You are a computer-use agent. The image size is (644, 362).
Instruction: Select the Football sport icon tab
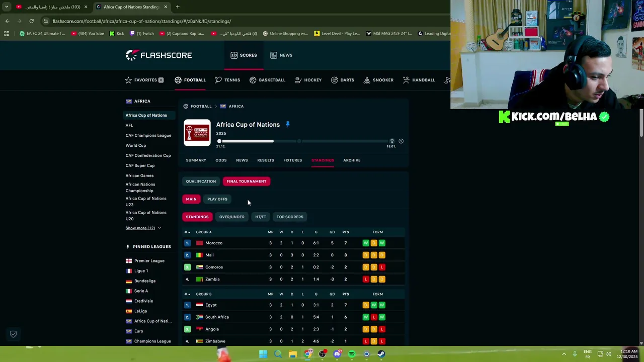(190, 80)
